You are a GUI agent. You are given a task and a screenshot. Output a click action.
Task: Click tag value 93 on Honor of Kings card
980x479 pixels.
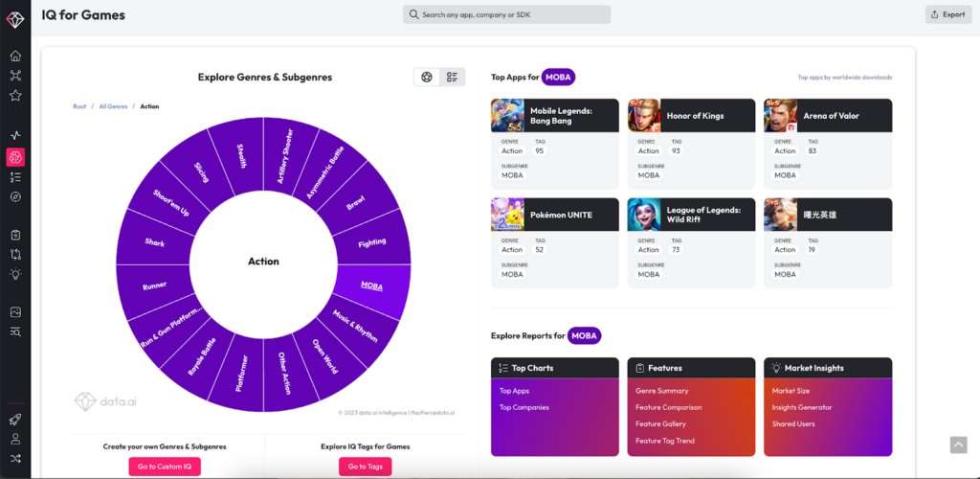[x=676, y=150]
